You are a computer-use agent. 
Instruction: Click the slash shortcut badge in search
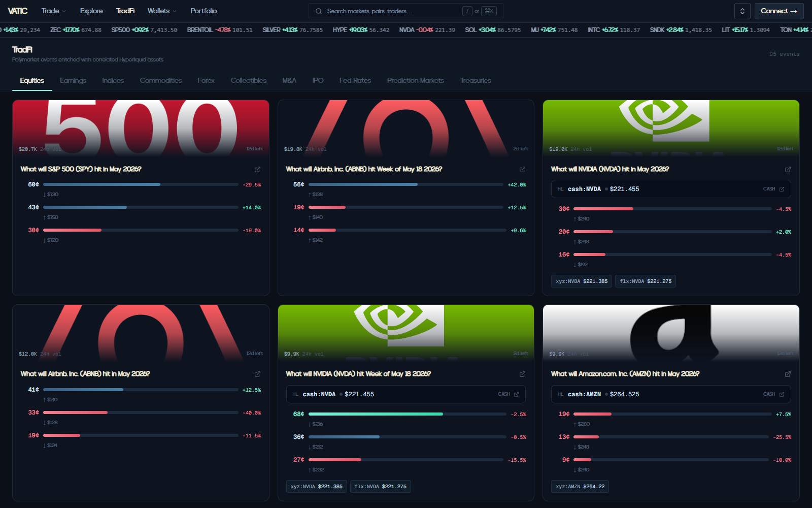coord(467,11)
